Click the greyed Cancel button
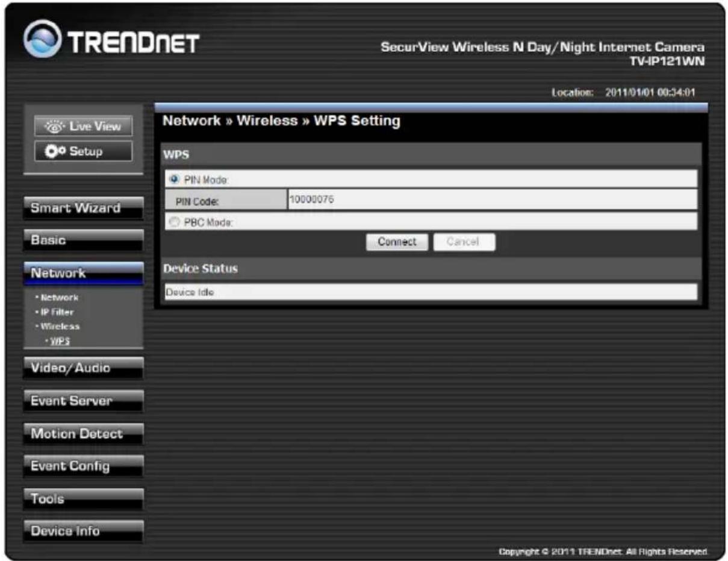Viewport: 728px width, 561px height. (464, 242)
